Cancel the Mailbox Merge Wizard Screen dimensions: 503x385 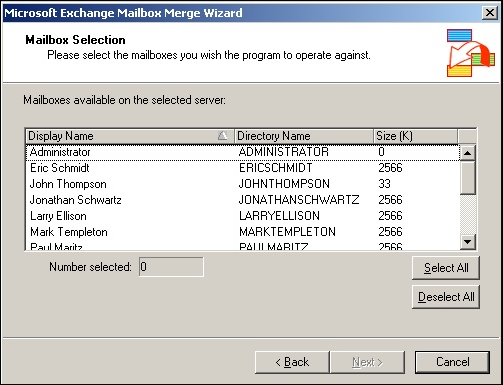452,362
